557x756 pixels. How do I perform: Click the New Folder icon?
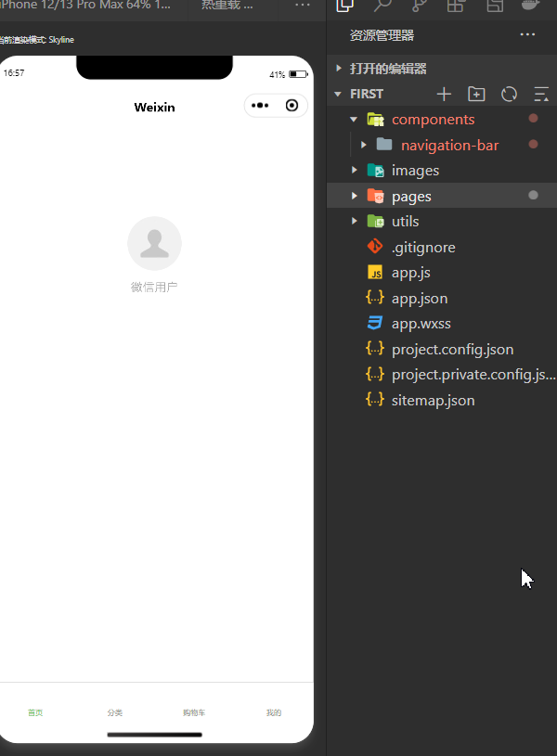click(476, 94)
